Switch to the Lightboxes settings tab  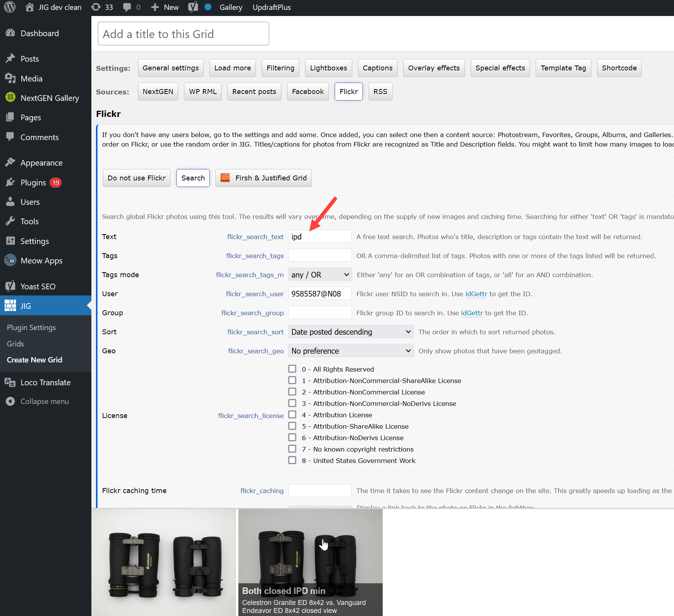coord(328,68)
